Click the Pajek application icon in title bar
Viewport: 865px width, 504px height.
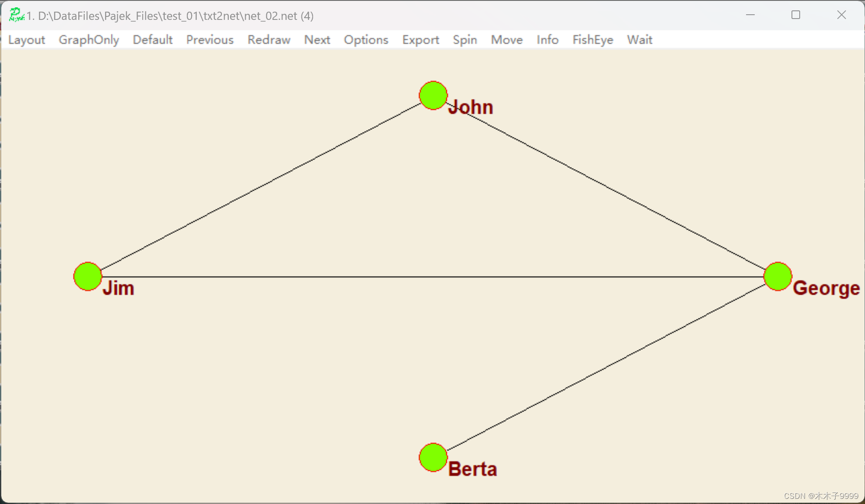[16, 15]
